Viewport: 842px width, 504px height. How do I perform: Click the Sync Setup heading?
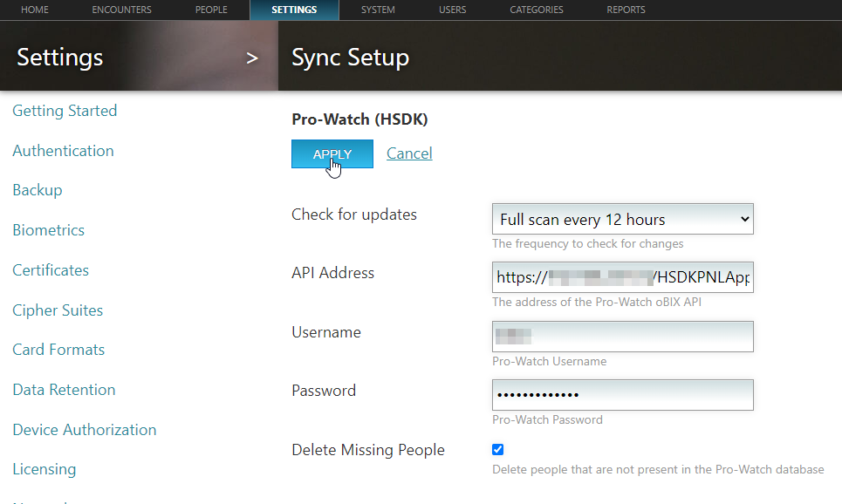(350, 57)
